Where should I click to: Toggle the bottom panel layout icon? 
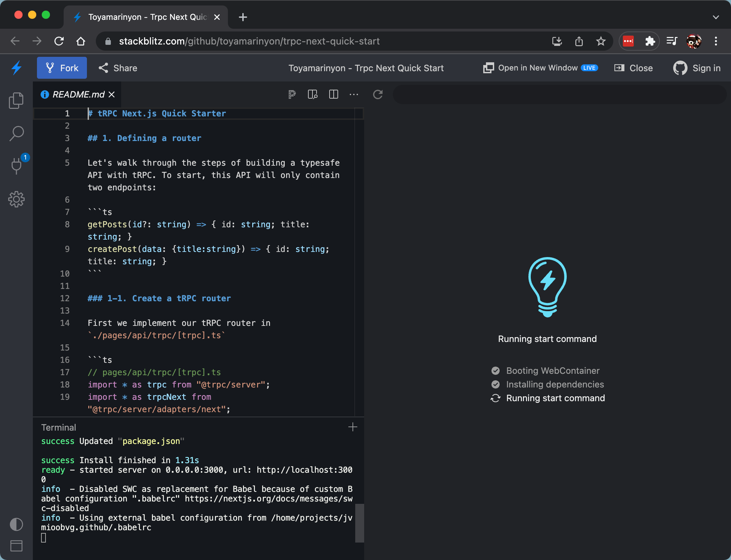[16, 546]
